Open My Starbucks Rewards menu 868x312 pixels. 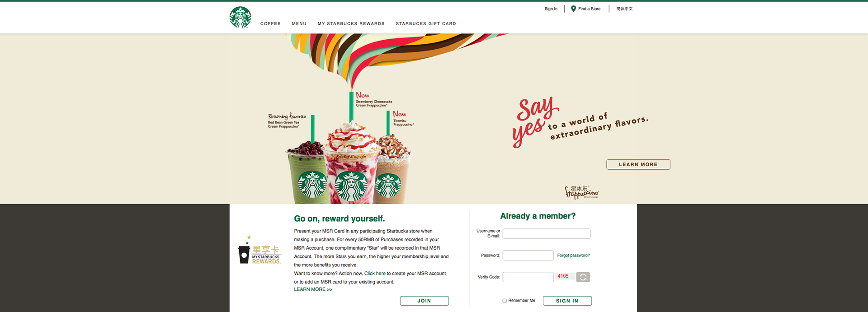(x=351, y=24)
